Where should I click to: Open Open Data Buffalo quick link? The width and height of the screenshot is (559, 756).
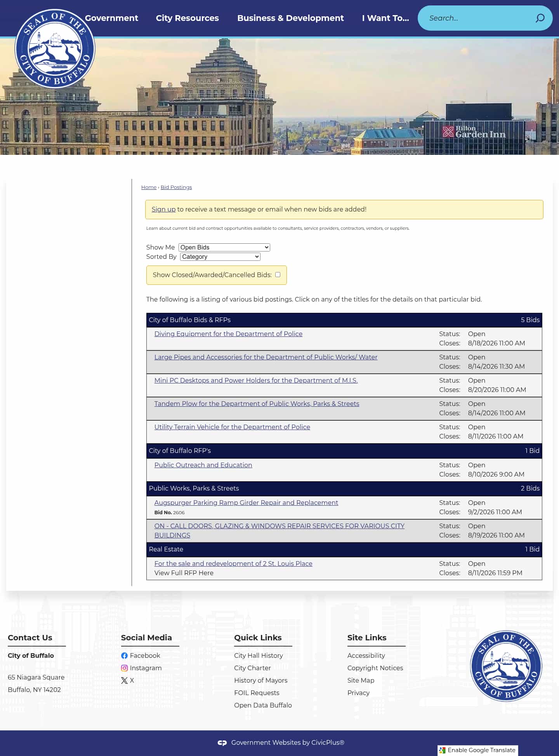click(x=263, y=705)
